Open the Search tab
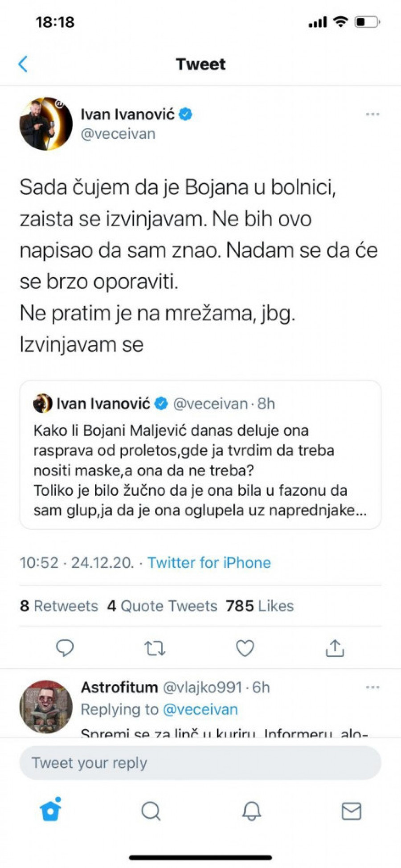 pos(151,811)
